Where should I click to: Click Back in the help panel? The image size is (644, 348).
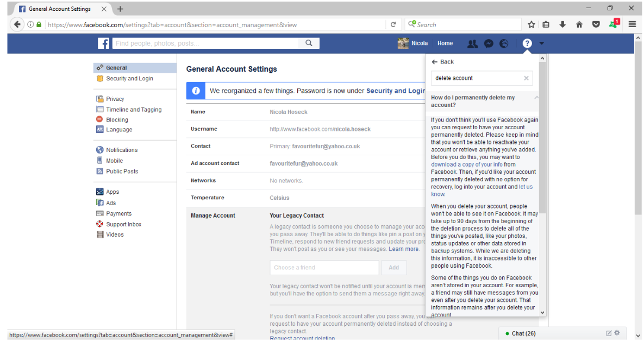pos(443,61)
